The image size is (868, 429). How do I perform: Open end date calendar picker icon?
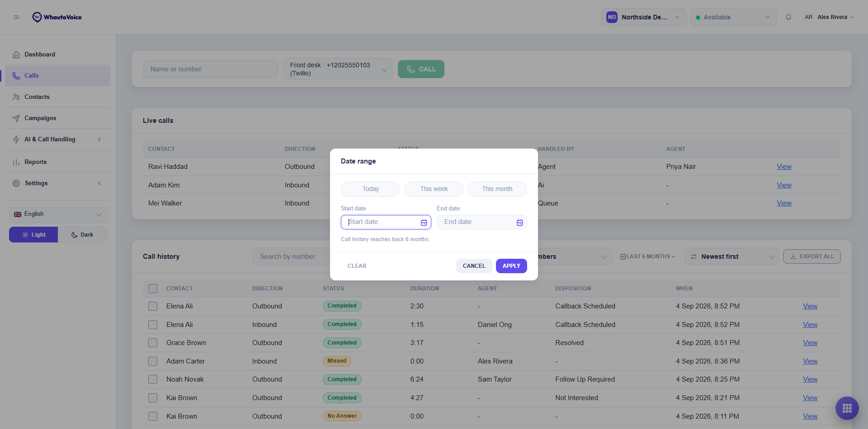[519, 222]
